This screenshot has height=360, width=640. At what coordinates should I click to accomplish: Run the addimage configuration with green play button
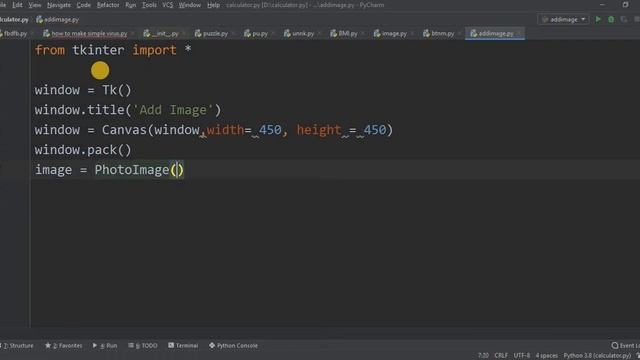pos(598,19)
